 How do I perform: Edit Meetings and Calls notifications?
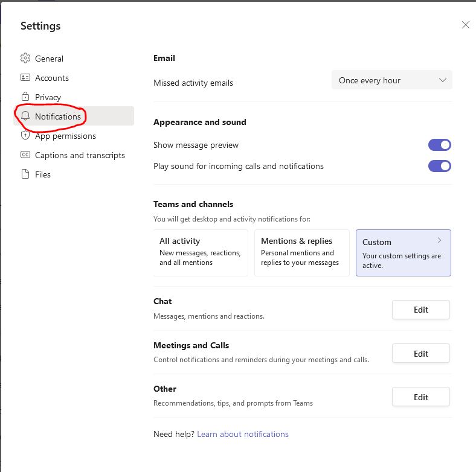point(420,353)
